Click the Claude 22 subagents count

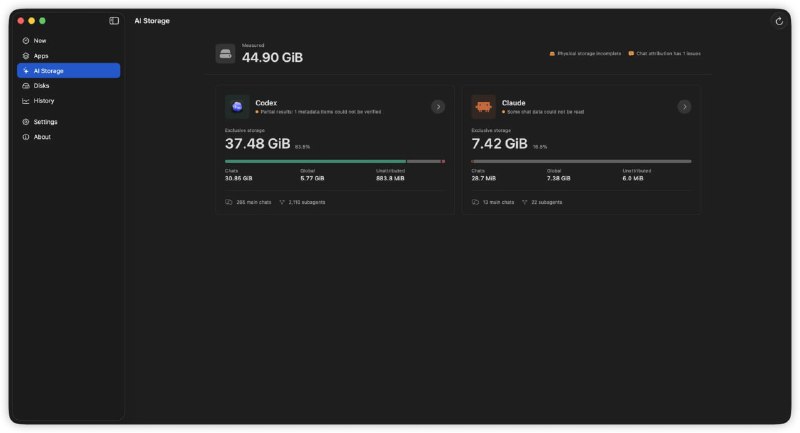pos(542,202)
